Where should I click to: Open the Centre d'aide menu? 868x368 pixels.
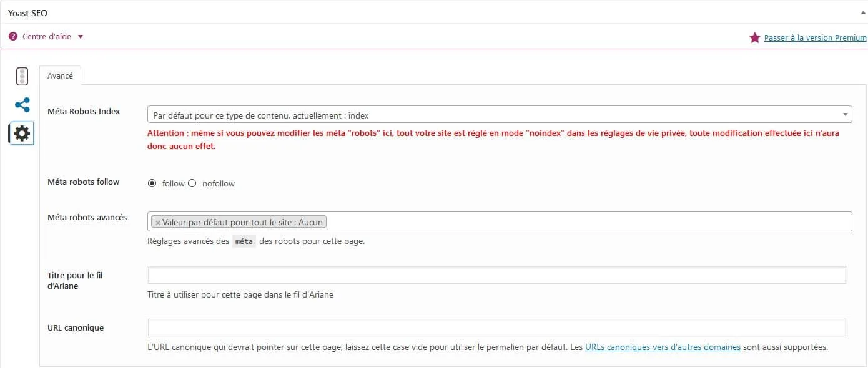(47, 37)
